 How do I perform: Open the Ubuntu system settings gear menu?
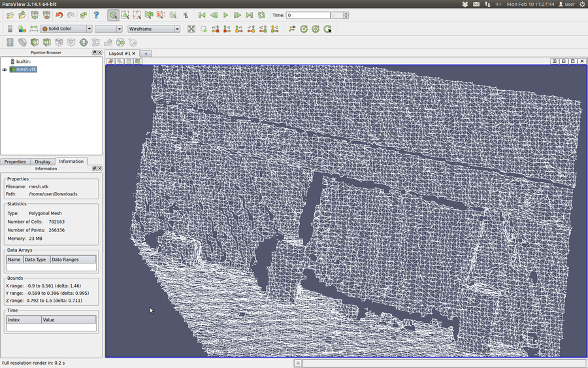click(x=582, y=4)
